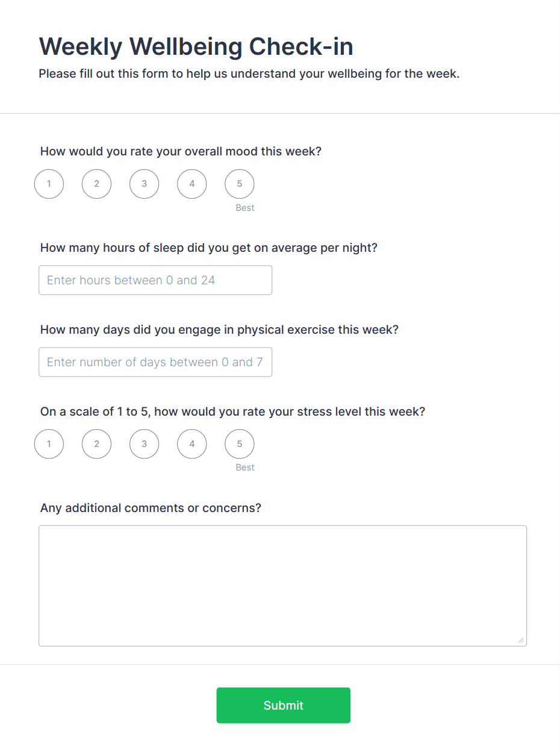
Task: Rate overall mood as 2
Action: point(96,184)
